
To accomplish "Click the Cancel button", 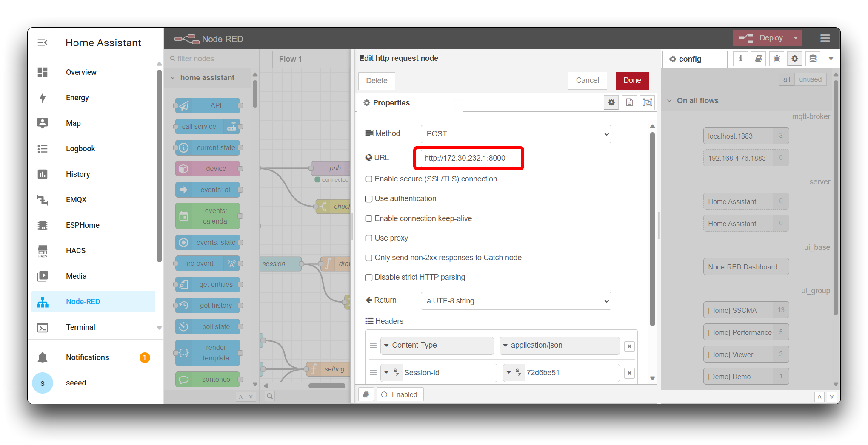I will tap(587, 80).
